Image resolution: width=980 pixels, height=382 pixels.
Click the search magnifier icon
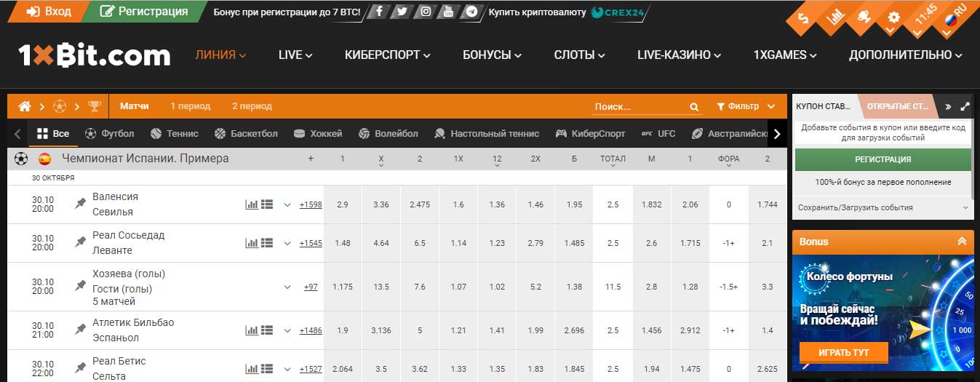coord(694,107)
